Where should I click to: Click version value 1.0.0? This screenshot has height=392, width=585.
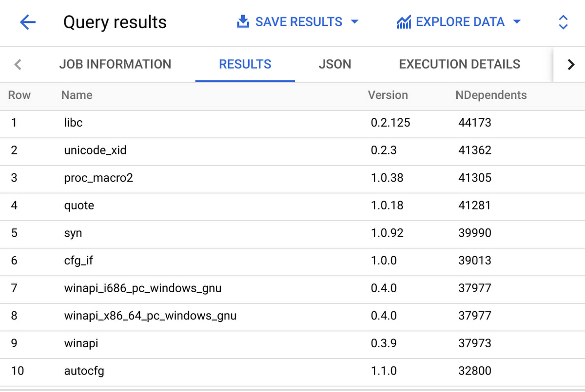pyautogui.click(x=384, y=261)
